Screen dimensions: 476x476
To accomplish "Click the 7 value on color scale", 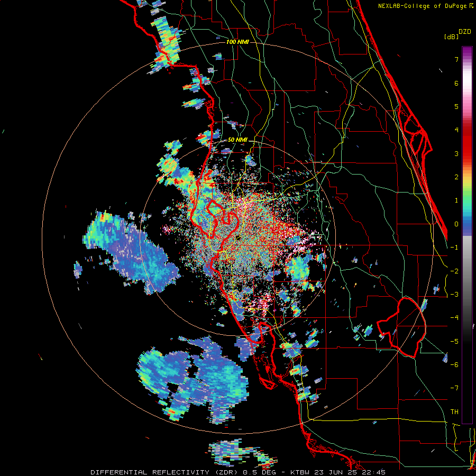I will (x=456, y=59).
